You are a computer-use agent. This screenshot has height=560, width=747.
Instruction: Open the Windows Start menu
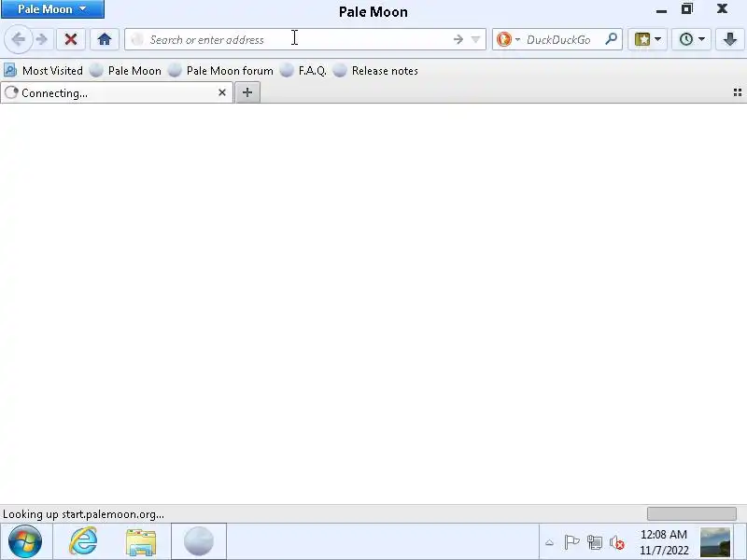tap(25, 541)
